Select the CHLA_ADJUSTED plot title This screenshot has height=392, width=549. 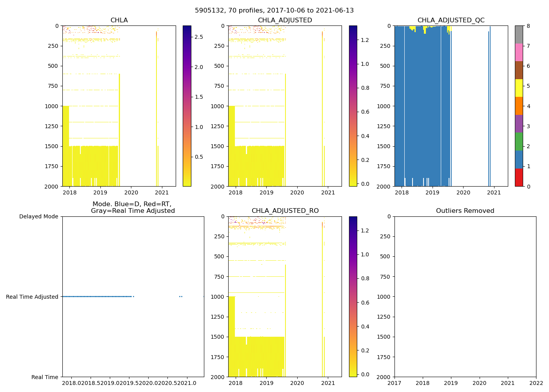[x=285, y=20]
